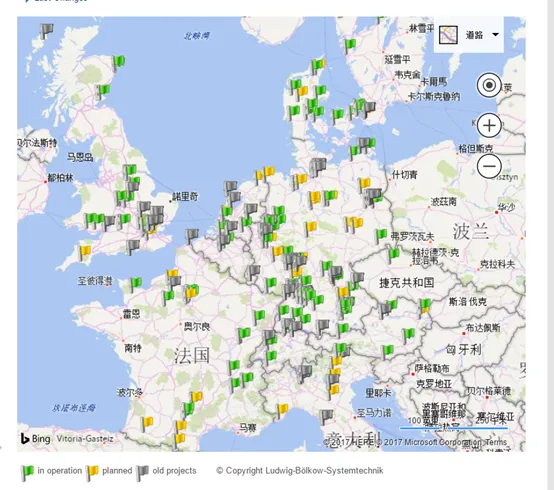Click the 都柏林 city label
This screenshot has height=490, width=554.
[x=60, y=177]
